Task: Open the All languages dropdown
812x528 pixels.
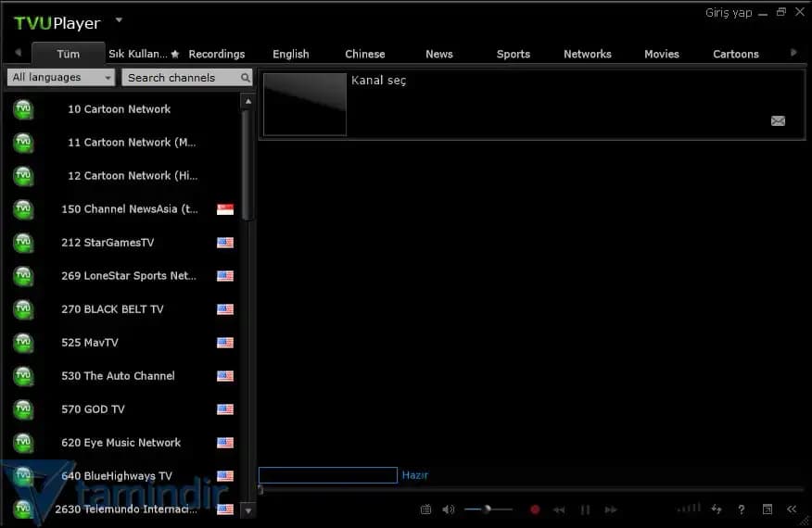Action: pyautogui.click(x=61, y=78)
